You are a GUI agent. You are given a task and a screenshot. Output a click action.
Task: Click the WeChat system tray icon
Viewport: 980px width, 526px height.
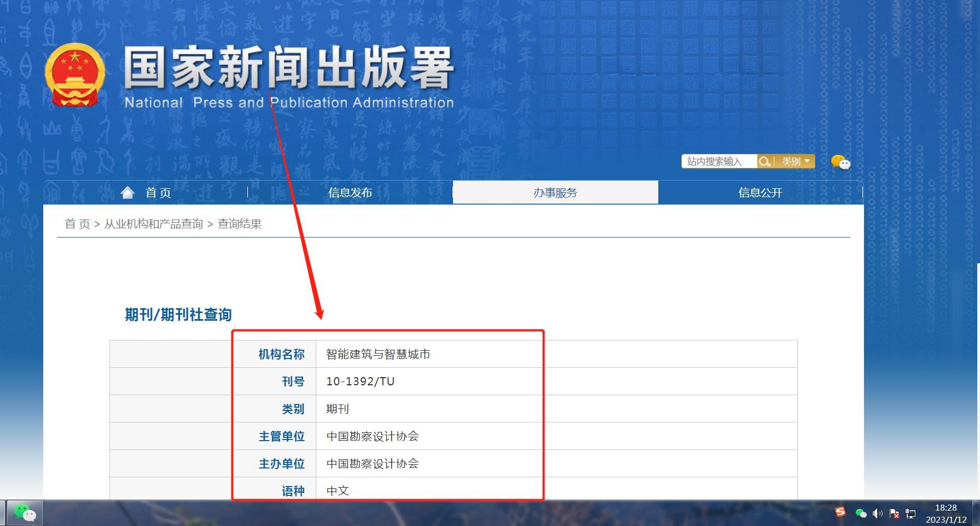(861, 513)
